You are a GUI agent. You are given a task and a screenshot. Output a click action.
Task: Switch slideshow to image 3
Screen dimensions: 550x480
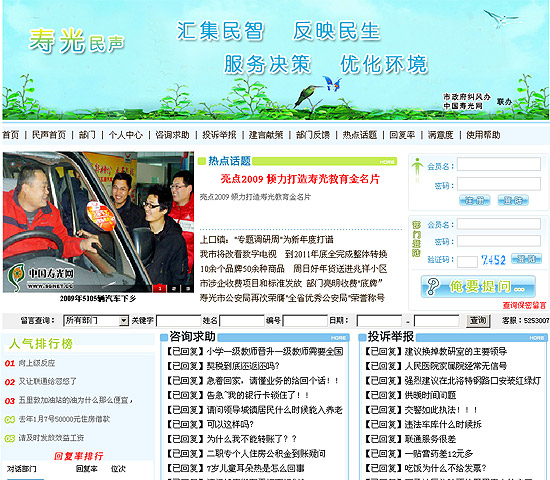[187, 288]
